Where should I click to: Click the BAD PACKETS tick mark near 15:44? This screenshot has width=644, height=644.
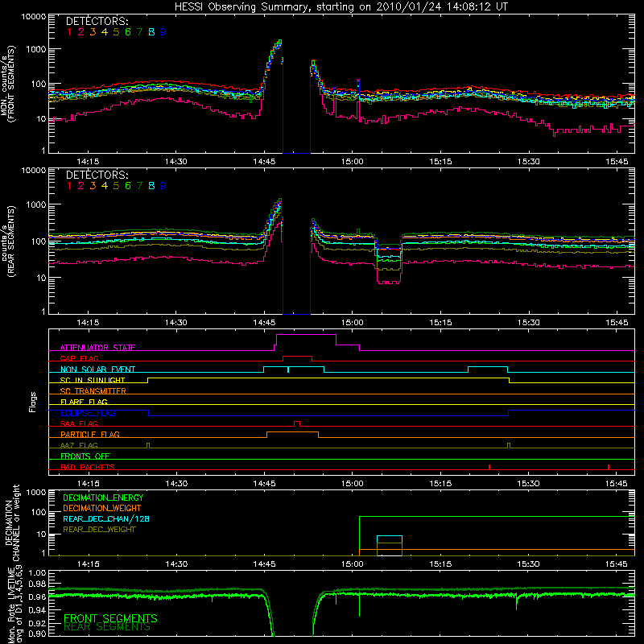[609, 467]
